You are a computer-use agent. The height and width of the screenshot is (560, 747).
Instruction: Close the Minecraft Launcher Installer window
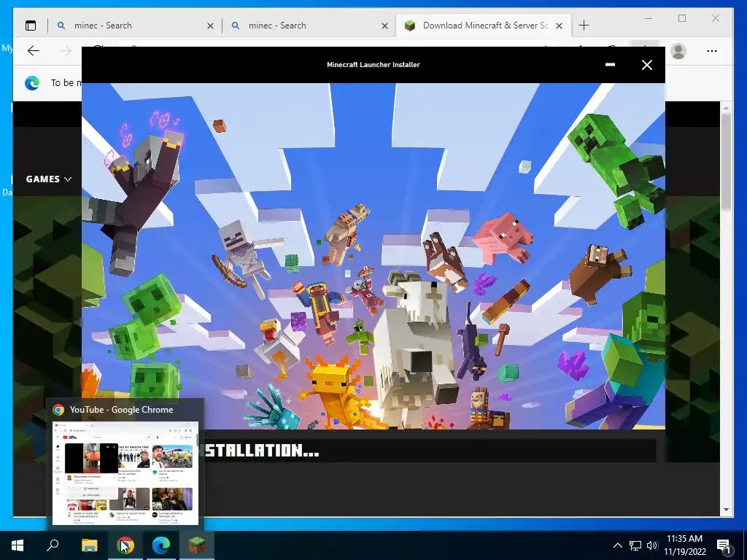(x=646, y=65)
